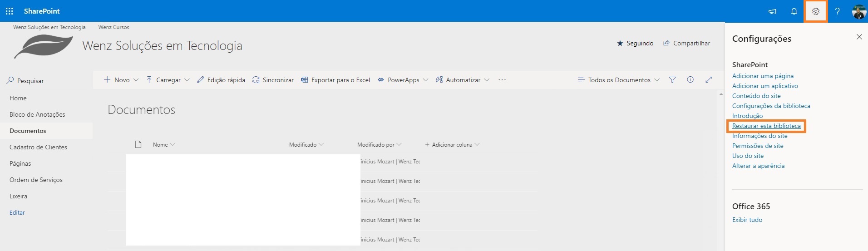The width and height of the screenshot is (868, 251).
Task: Open the Carregar upload menu
Action: [168, 80]
